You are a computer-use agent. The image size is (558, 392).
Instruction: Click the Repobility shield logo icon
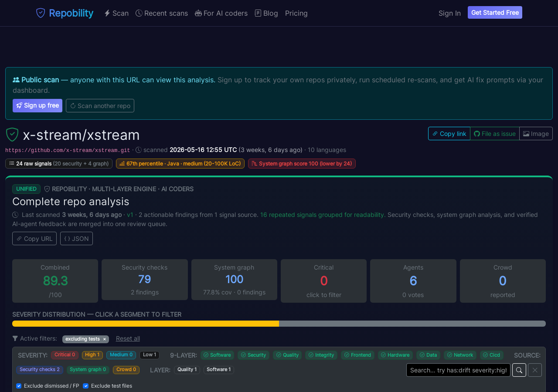41,13
